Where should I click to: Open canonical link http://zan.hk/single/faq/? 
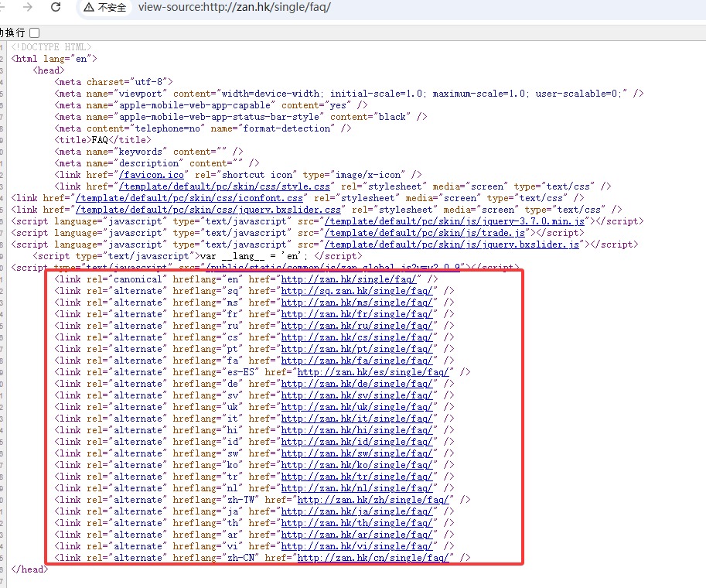349,279
